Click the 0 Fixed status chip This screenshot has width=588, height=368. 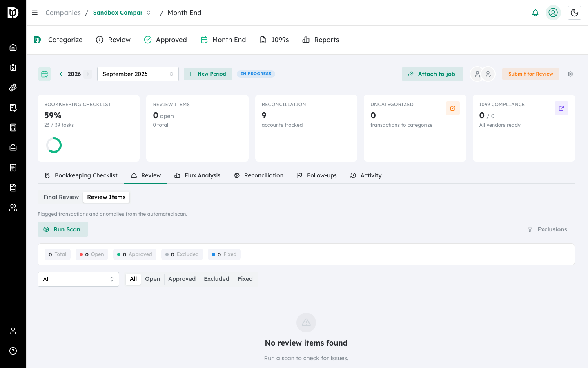pos(224,254)
